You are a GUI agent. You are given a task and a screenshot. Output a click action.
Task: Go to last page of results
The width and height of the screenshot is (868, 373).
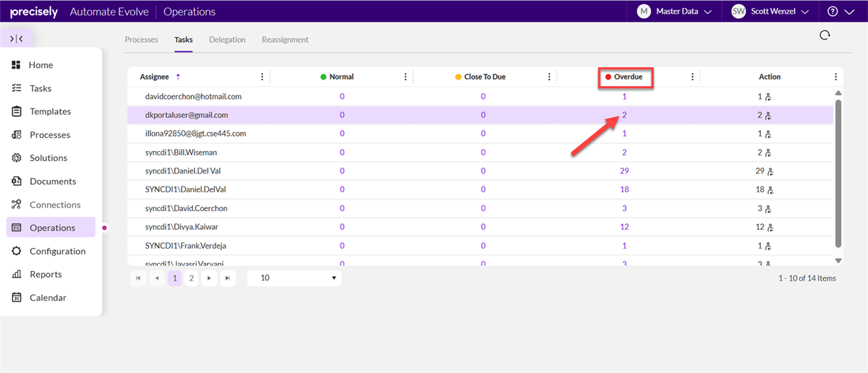tap(228, 278)
